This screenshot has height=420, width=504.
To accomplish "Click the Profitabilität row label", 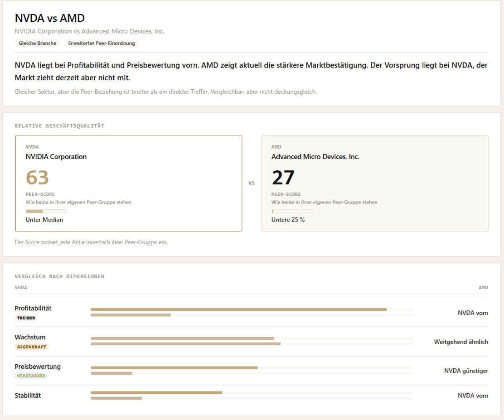I will [33, 308].
